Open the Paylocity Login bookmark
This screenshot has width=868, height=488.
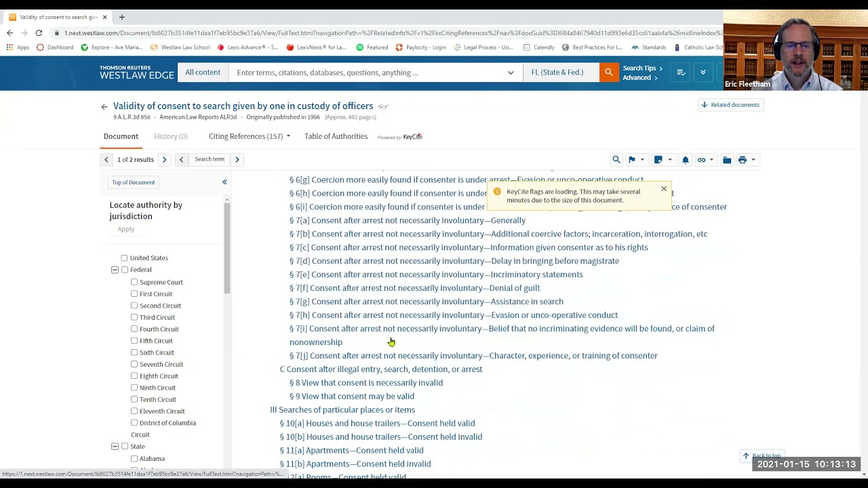click(420, 47)
